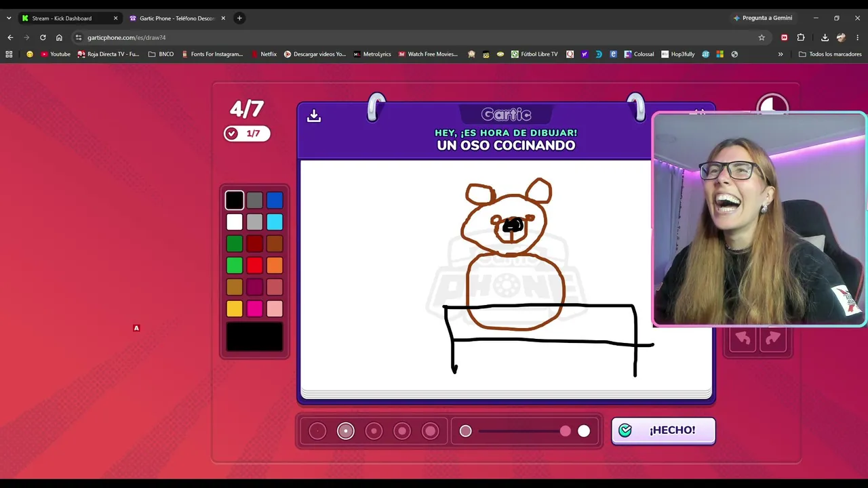Click Pregunta a Gemini button

pyautogui.click(x=762, y=18)
